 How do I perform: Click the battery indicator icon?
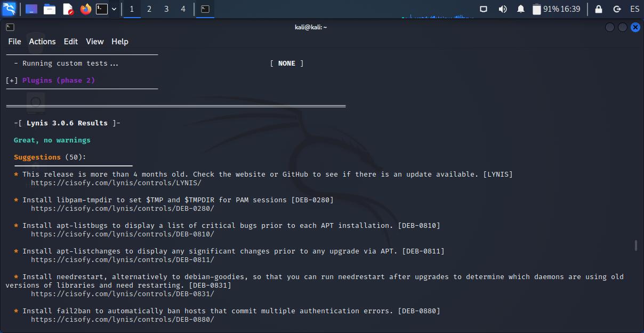(537, 9)
